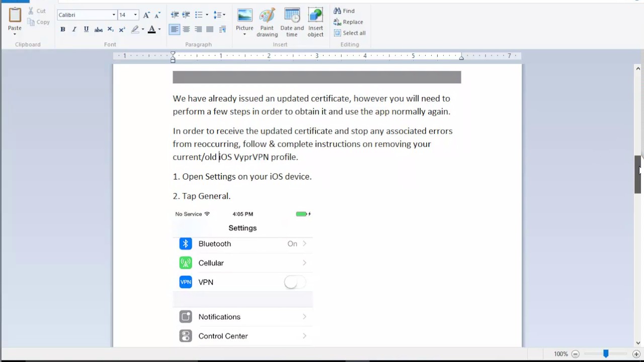Click the Increase indent icon
This screenshot has width=644, height=362.
point(186,15)
